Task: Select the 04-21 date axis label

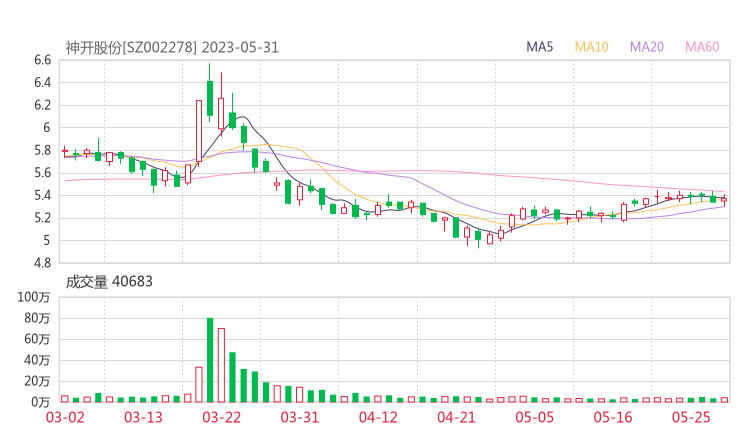Action: [x=456, y=417]
